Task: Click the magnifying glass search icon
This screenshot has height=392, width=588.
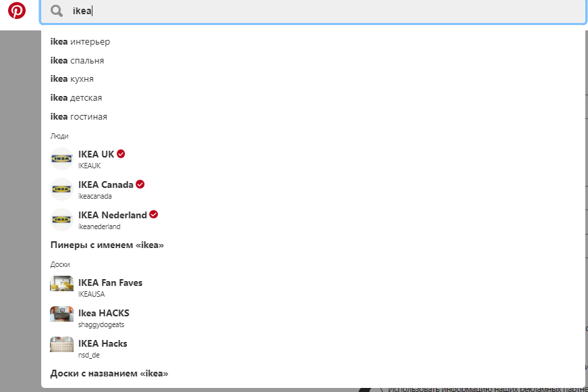Action: 57,11
